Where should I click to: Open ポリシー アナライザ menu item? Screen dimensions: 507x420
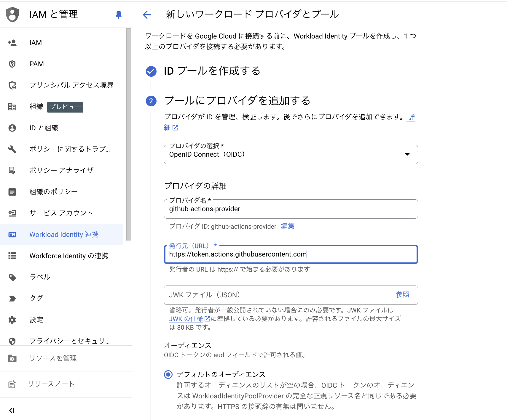point(62,170)
